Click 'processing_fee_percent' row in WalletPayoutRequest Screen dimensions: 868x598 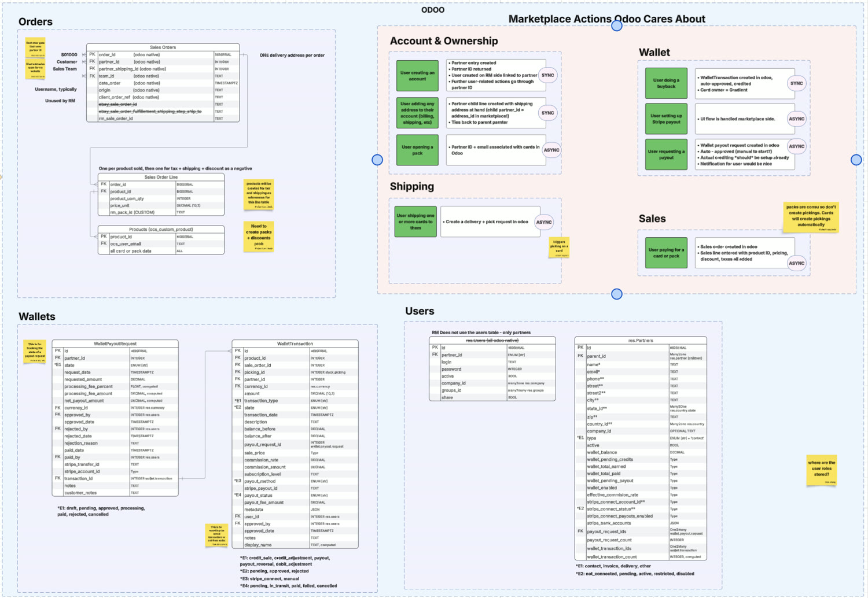pos(115,386)
